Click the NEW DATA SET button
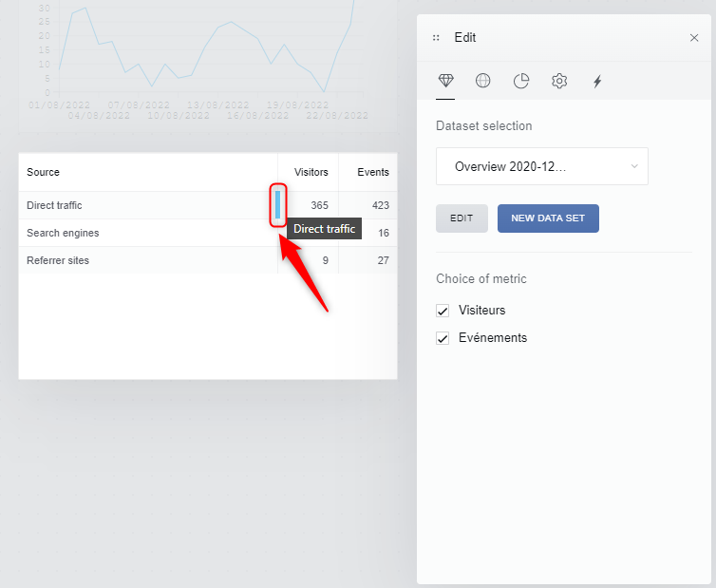Image resolution: width=716 pixels, height=588 pixels. click(548, 218)
